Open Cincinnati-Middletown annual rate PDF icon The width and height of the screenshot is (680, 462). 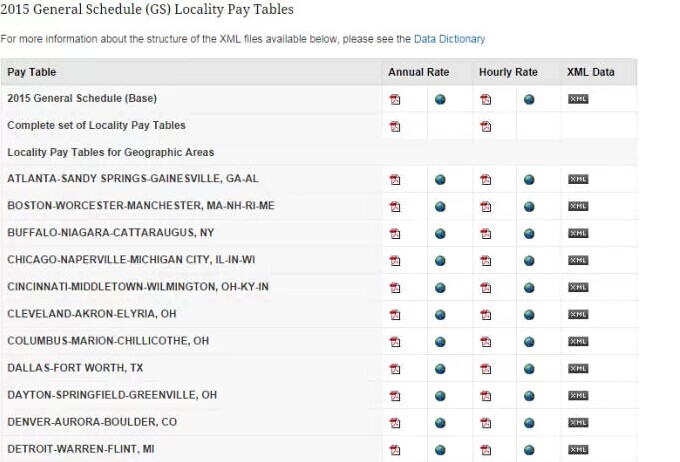395,287
